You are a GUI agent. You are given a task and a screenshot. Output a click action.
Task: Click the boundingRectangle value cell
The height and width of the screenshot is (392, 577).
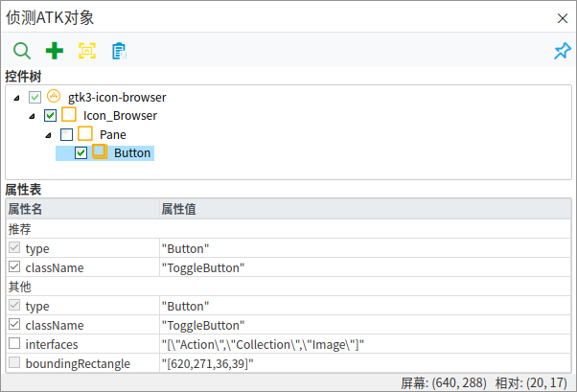pyautogui.click(x=364, y=363)
